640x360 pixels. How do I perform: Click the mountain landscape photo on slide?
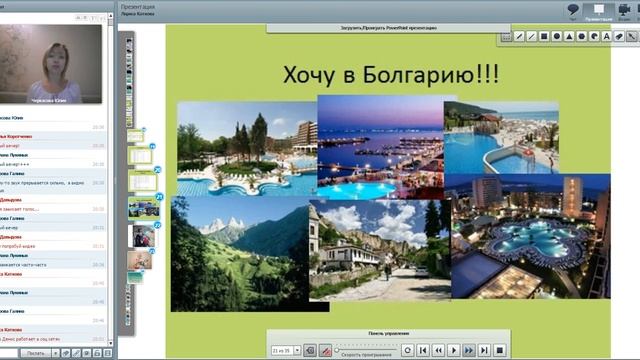pyautogui.click(x=240, y=254)
